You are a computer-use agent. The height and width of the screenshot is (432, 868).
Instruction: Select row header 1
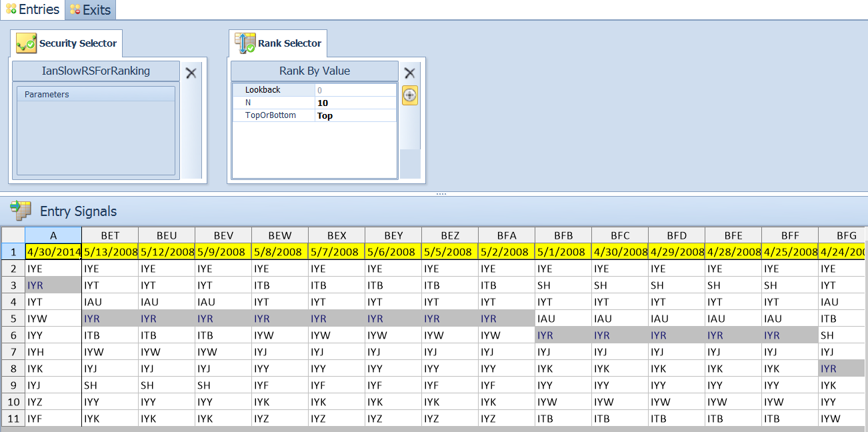(x=13, y=252)
